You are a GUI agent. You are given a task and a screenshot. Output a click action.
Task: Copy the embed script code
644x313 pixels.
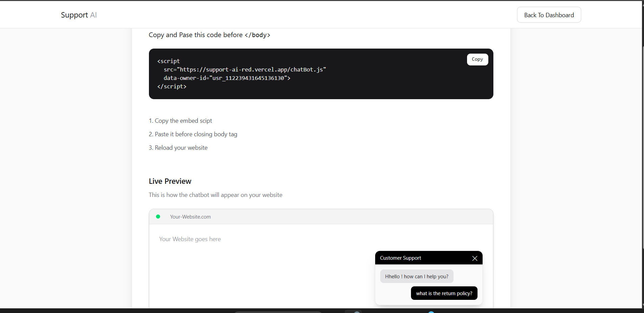(x=477, y=59)
